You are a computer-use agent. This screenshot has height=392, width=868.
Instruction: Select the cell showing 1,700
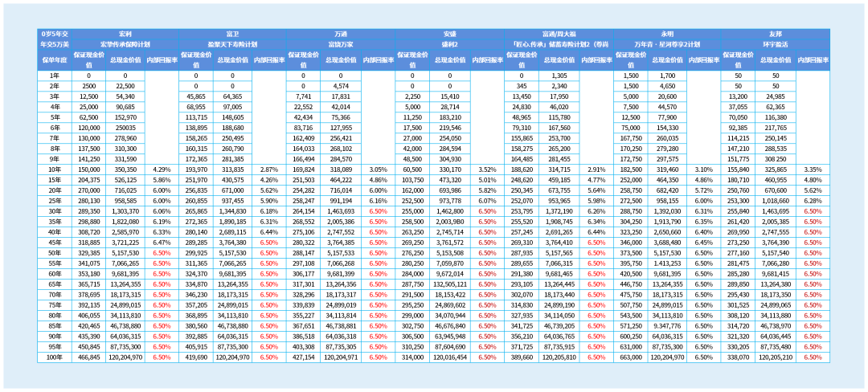click(666, 76)
